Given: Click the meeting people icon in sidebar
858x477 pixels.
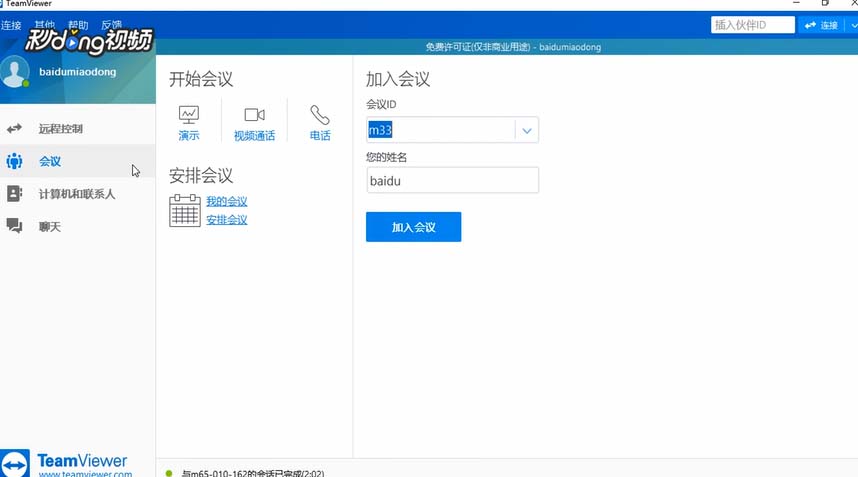Looking at the screenshot, I should pyautogui.click(x=14, y=161).
